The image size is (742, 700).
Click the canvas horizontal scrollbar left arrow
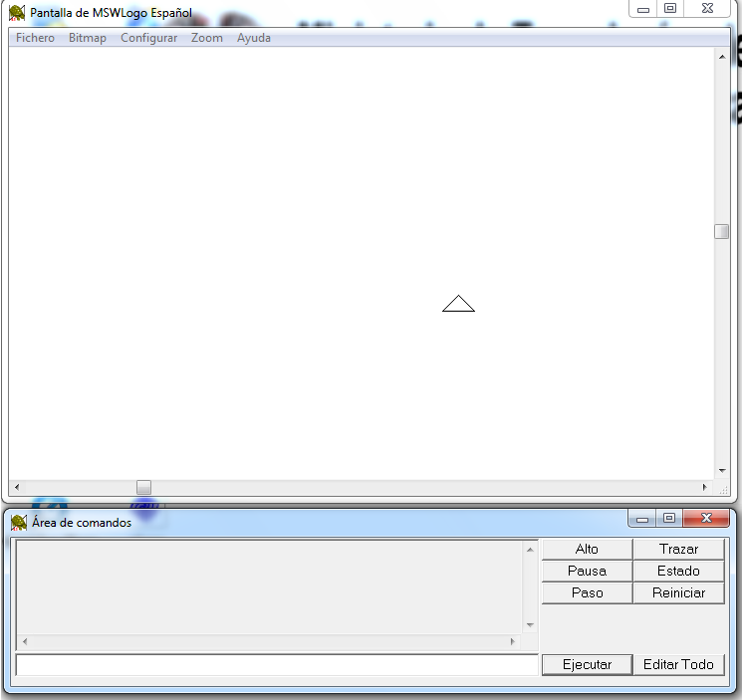coord(17,487)
